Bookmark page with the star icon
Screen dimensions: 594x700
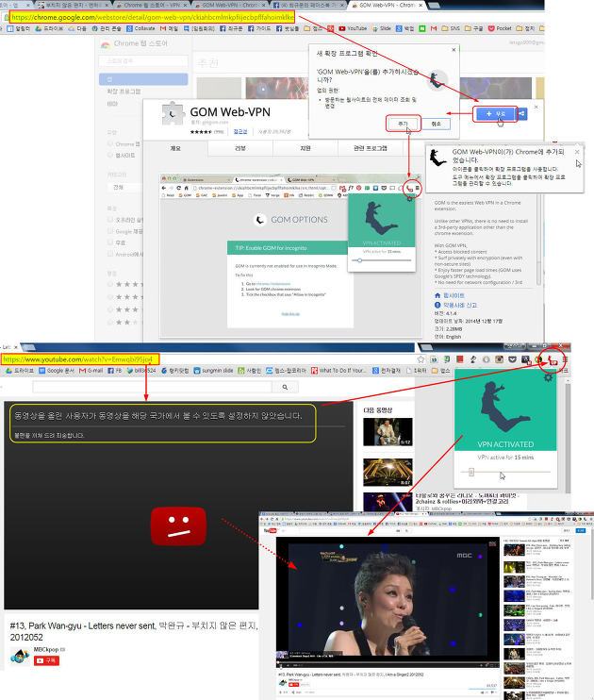click(421, 359)
